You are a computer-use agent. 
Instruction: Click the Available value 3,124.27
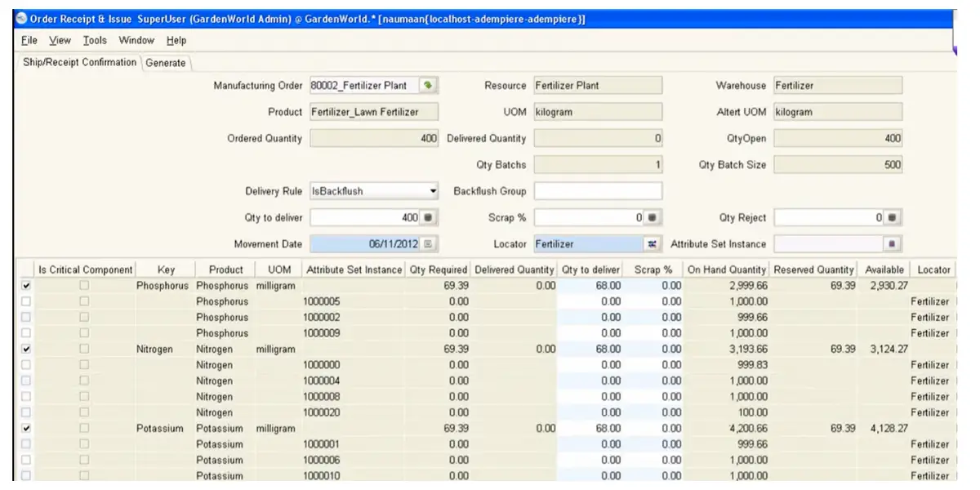889,349
